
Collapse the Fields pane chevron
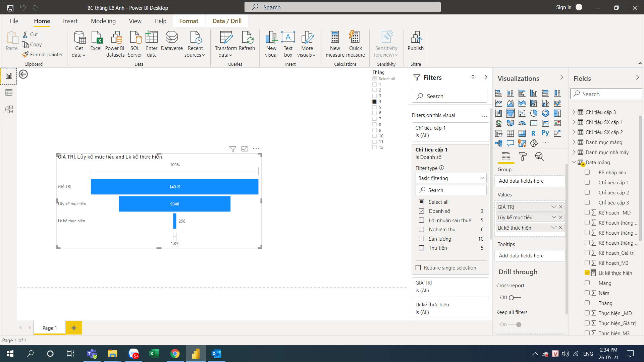click(638, 77)
